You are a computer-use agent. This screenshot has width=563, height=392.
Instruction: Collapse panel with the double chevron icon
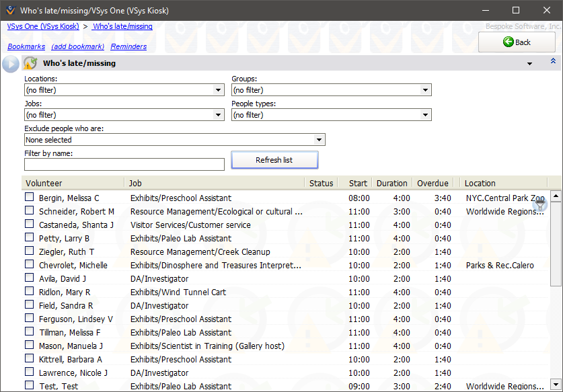pyautogui.click(x=553, y=61)
